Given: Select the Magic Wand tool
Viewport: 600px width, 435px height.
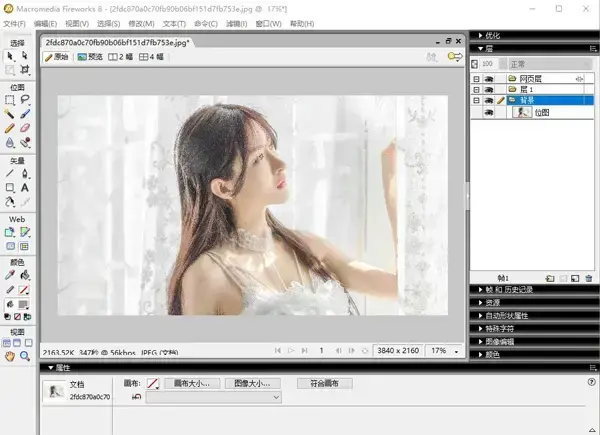Looking at the screenshot, I should tap(10, 114).
